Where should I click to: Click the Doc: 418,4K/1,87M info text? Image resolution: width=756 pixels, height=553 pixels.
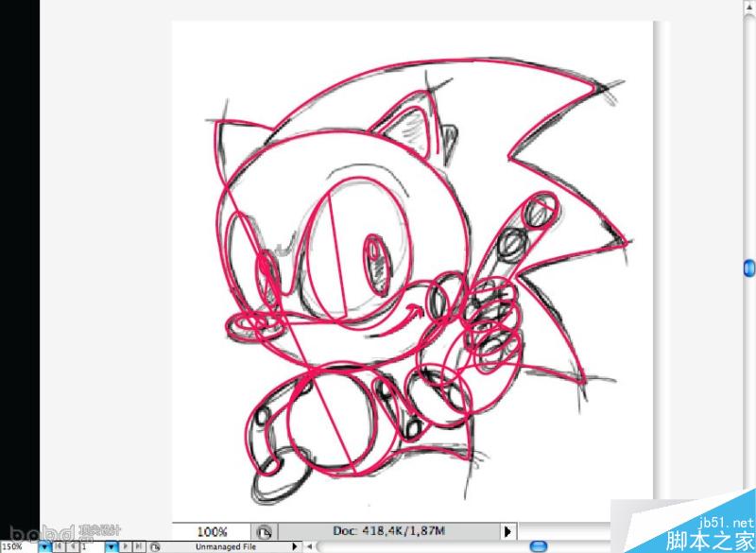coord(388,531)
